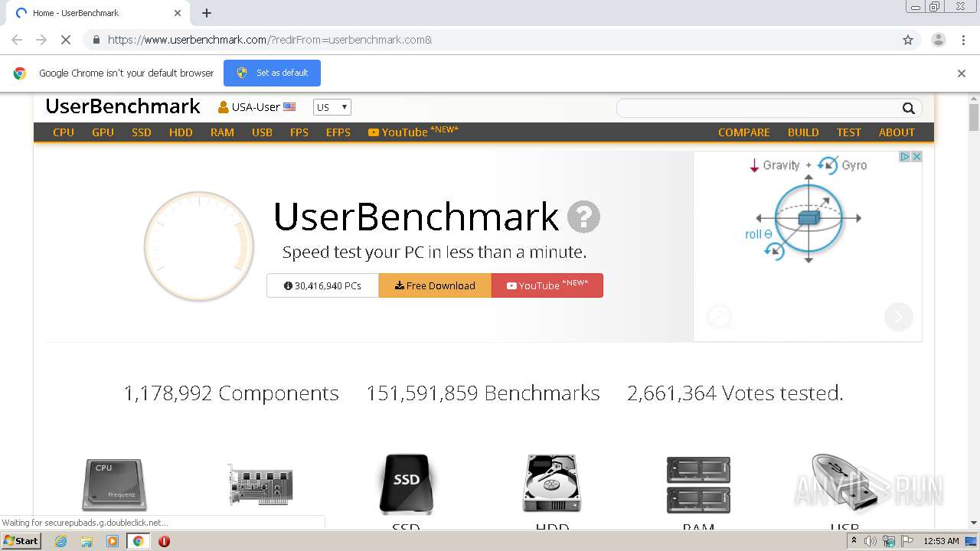Open AdChoices info icon on ad

[x=904, y=156]
